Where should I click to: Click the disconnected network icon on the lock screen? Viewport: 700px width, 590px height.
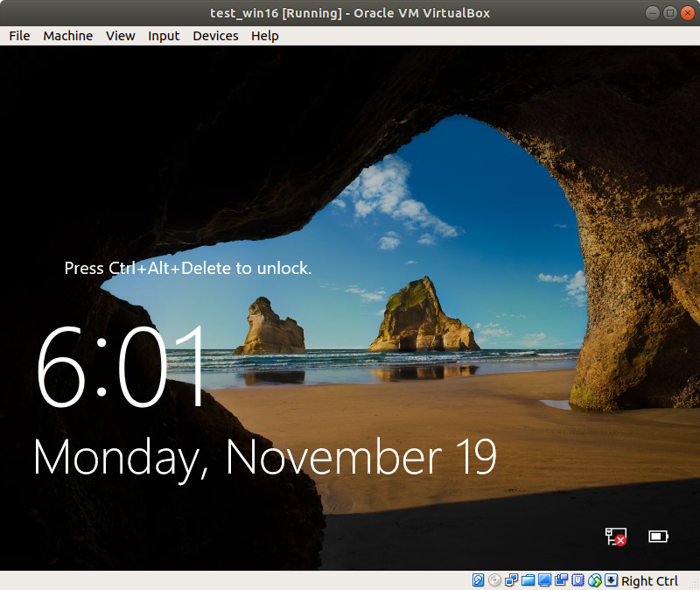tap(617, 537)
